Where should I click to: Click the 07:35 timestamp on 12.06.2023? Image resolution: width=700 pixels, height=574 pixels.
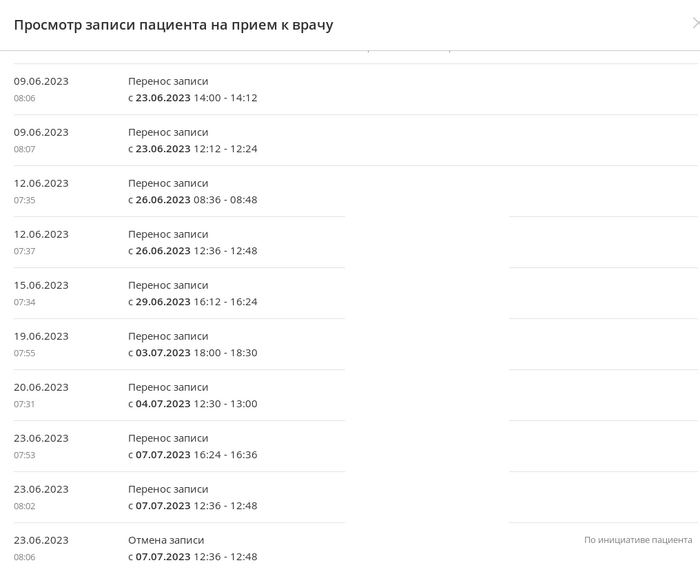coord(25,200)
